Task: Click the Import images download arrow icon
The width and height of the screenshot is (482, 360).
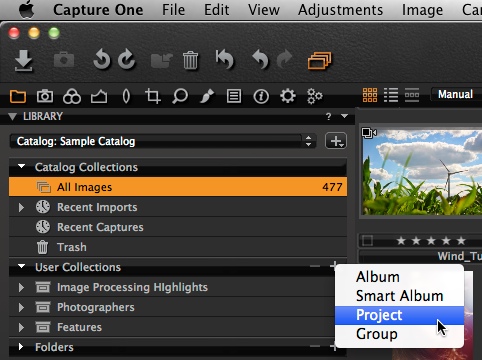Action: pos(24,61)
